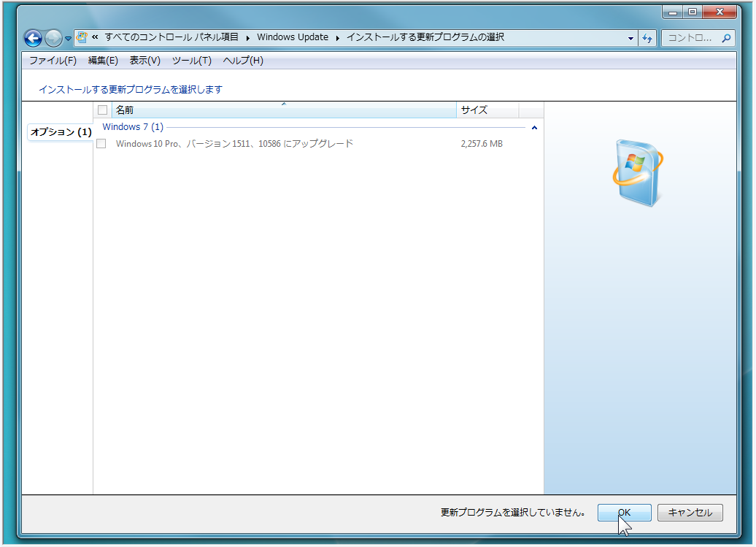Screen dimensions: 756x547
Task: Check the Windows 10 Pro upgrade checkbox
Action: click(101, 144)
